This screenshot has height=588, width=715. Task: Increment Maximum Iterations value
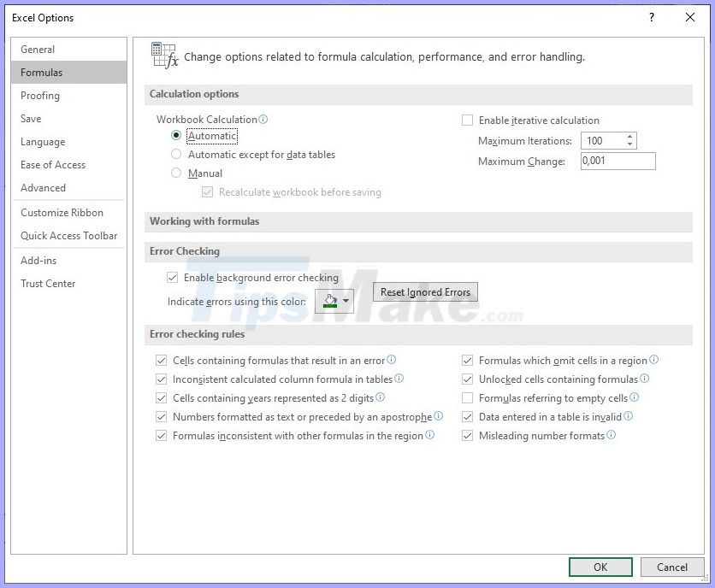coord(629,136)
